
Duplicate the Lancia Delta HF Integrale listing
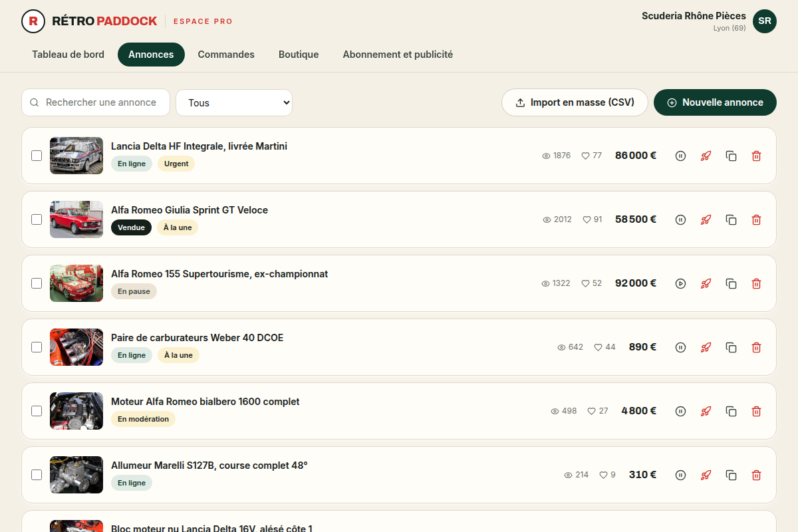click(x=731, y=156)
